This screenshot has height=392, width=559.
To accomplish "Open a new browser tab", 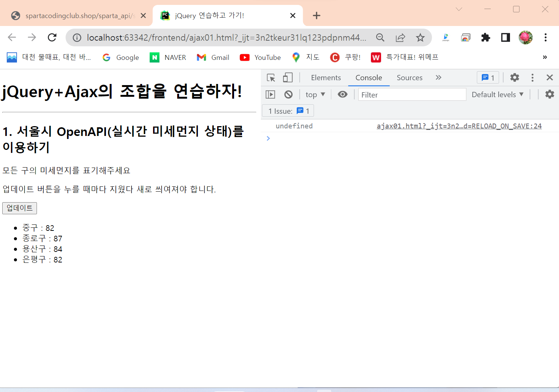I will coord(317,15).
